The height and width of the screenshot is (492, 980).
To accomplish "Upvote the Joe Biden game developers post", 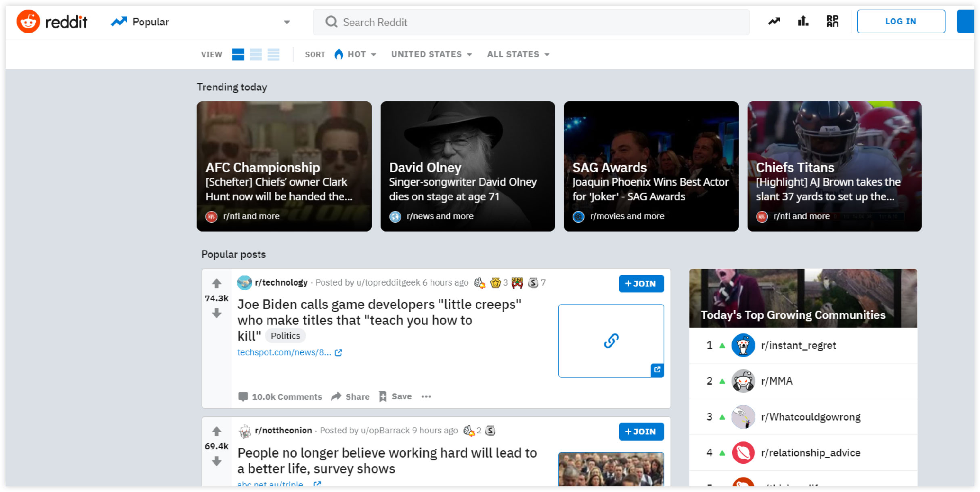I will coord(217,283).
